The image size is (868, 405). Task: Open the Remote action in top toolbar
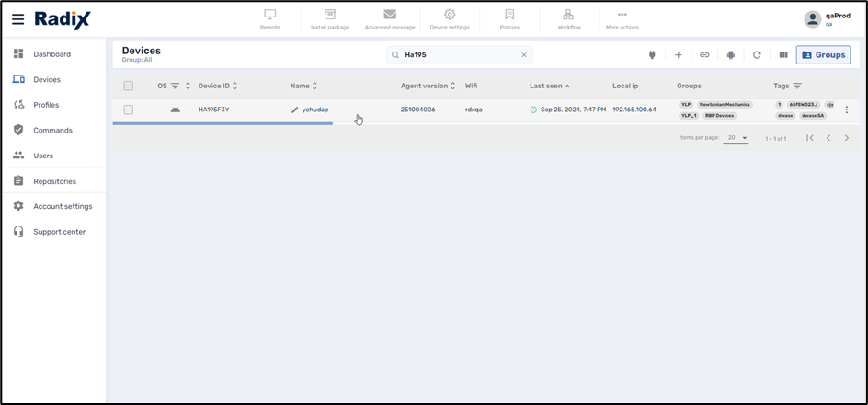[270, 19]
